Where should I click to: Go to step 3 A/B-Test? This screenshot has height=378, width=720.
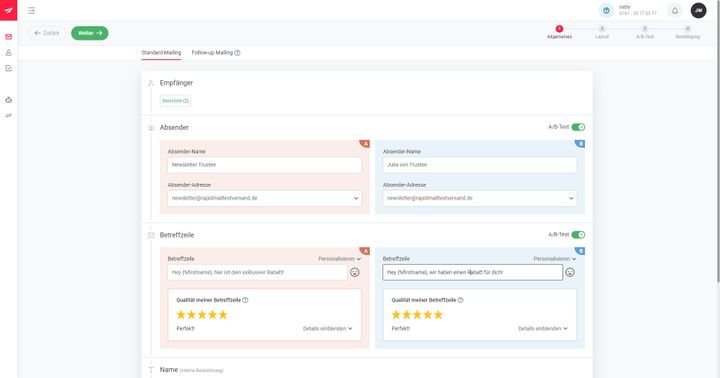645,32
